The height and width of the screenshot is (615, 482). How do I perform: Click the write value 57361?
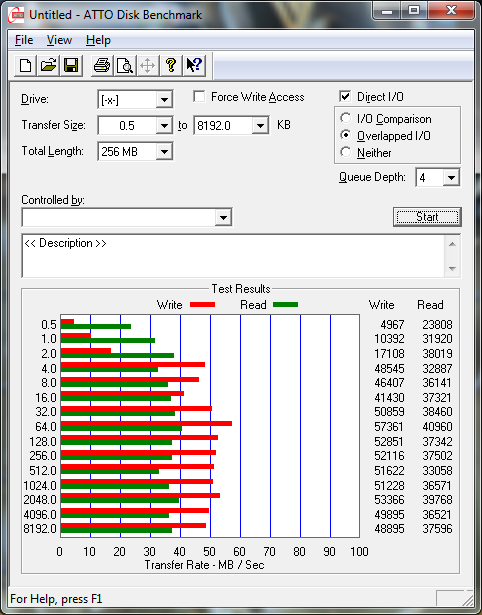click(x=389, y=426)
